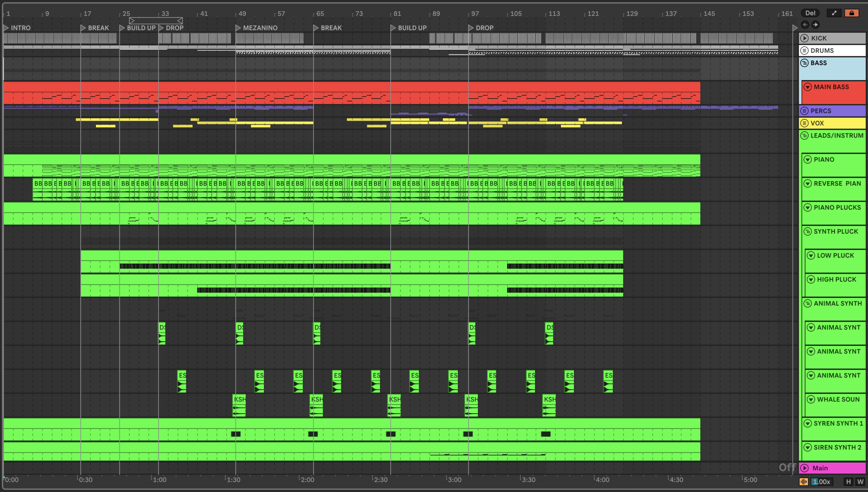Select the WHALE SOUN track header
Viewport: 868px width, 492px height.
[x=838, y=399]
